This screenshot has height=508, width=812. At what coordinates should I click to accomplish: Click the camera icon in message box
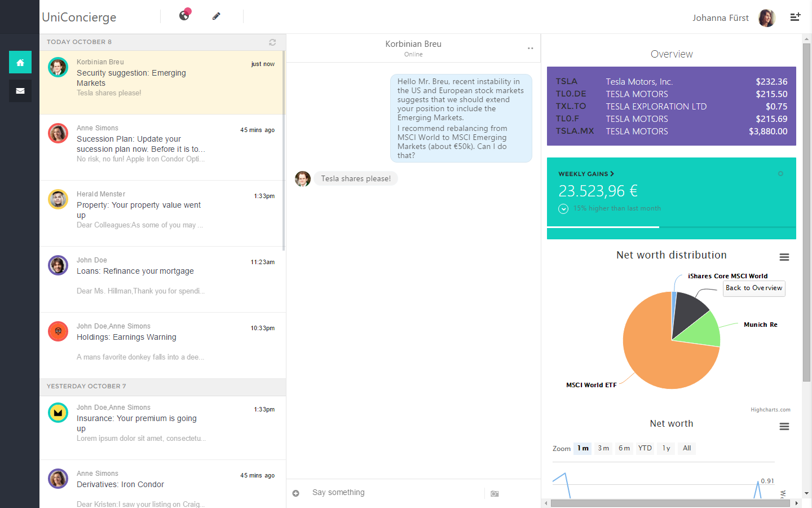coord(495,493)
